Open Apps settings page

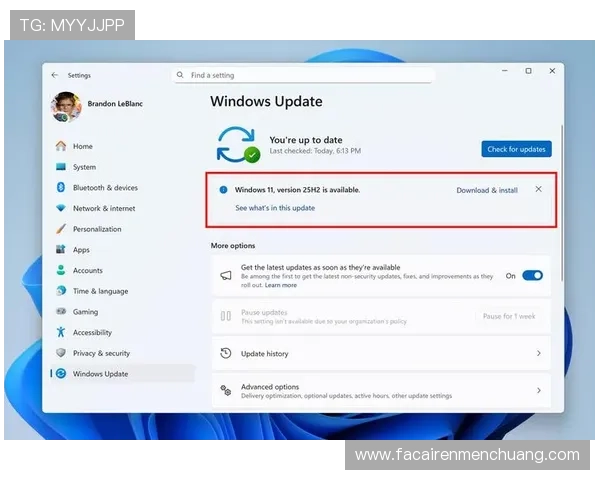[x=81, y=250]
